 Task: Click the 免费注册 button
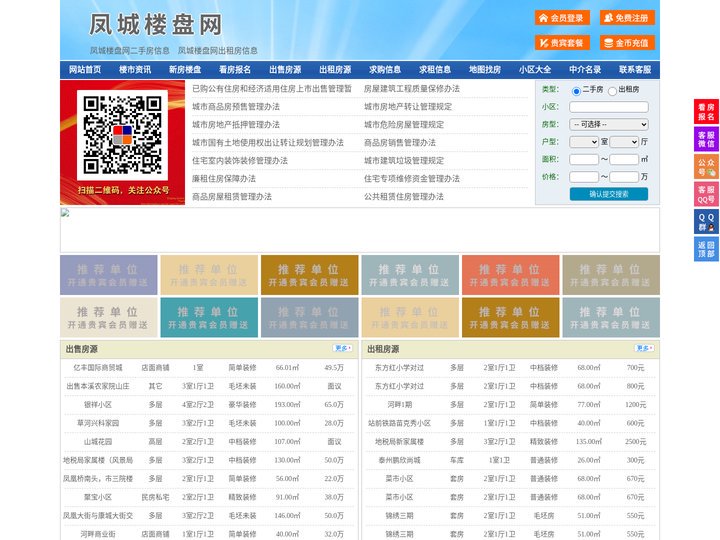tap(627, 18)
